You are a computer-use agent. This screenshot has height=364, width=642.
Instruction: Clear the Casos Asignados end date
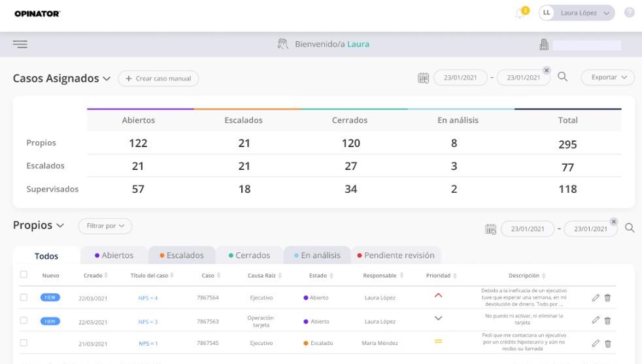pyautogui.click(x=546, y=71)
